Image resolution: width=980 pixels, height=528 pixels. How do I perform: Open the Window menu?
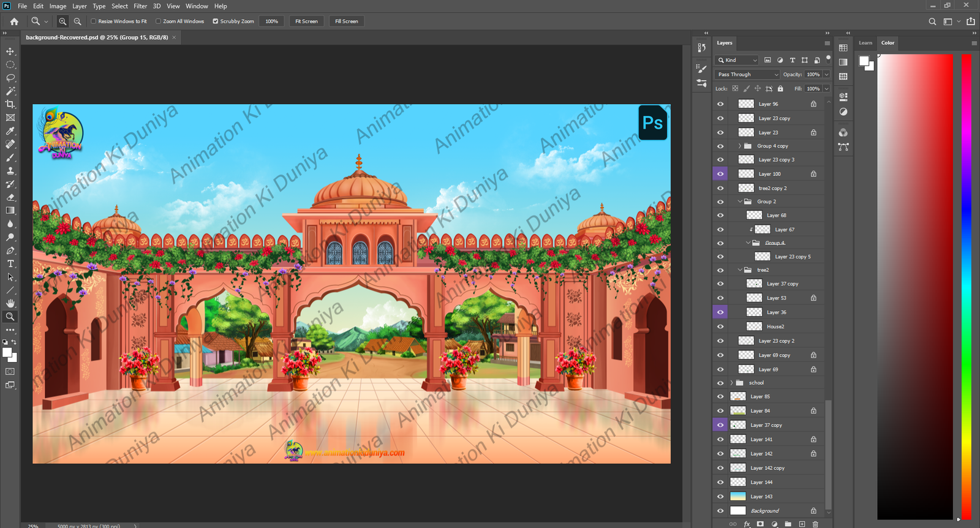click(197, 6)
